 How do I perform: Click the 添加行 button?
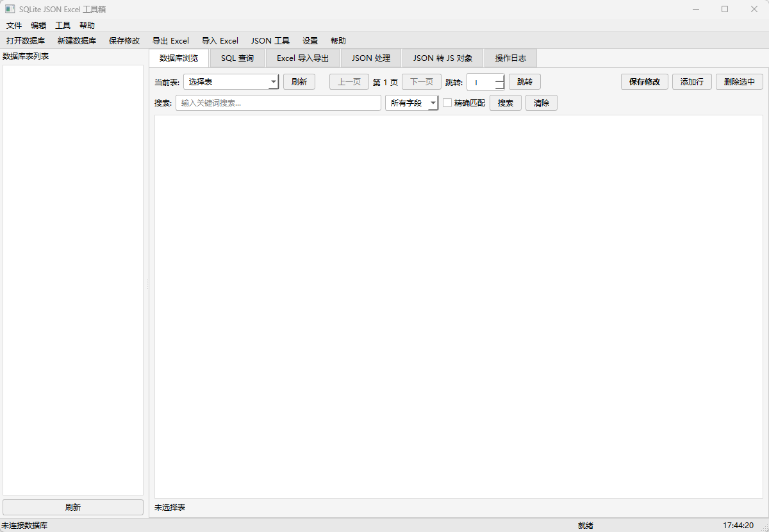[x=692, y=82]
